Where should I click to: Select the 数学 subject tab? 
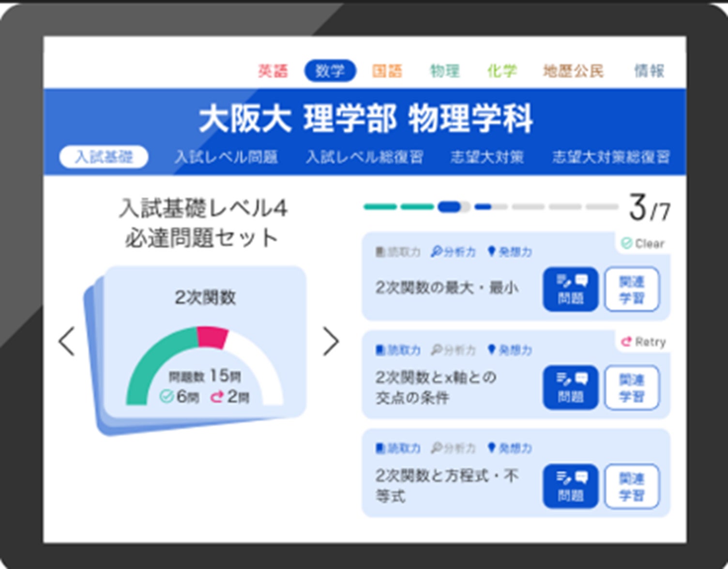pyautogui.click(x=330, y=71)
